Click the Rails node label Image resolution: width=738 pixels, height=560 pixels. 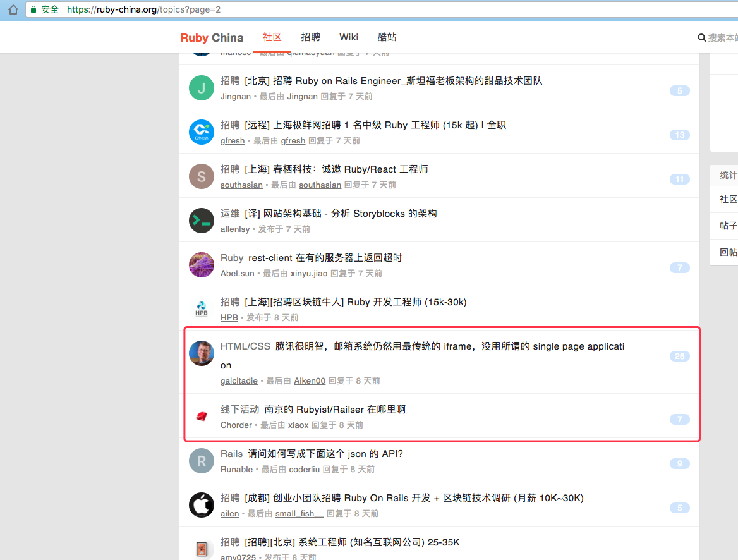[231, 454]
